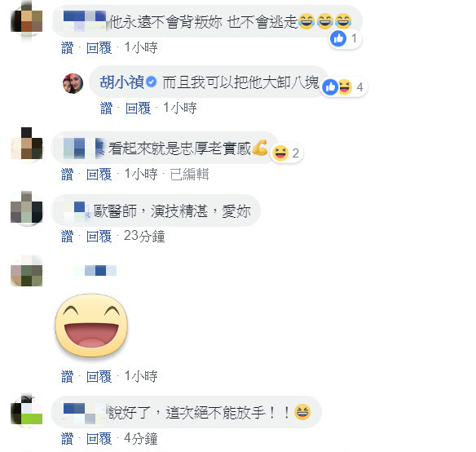Click 回覆 under the 忠厚老實感 comment
This screenshot has height=452, width=476.
point(99,174)
